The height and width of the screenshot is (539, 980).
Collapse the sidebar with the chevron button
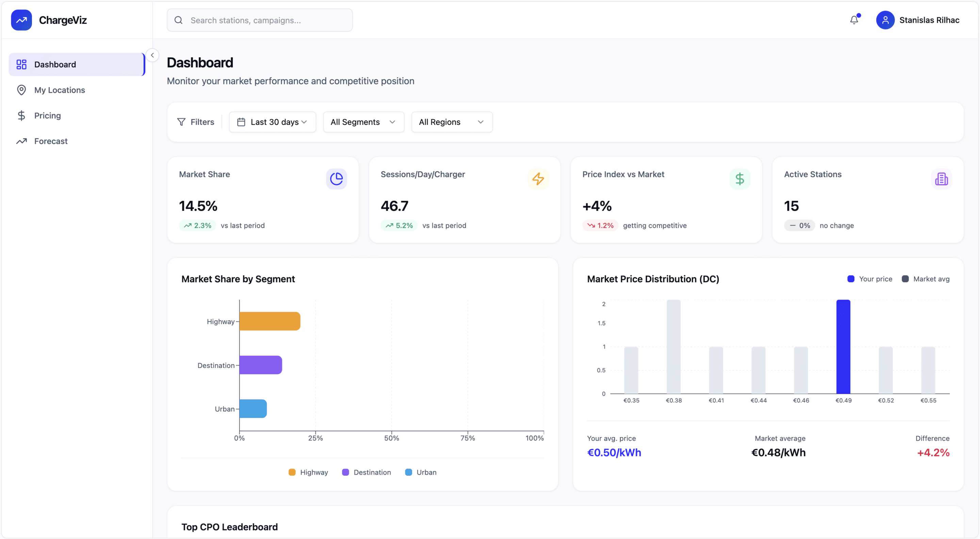tap(152, 55)
